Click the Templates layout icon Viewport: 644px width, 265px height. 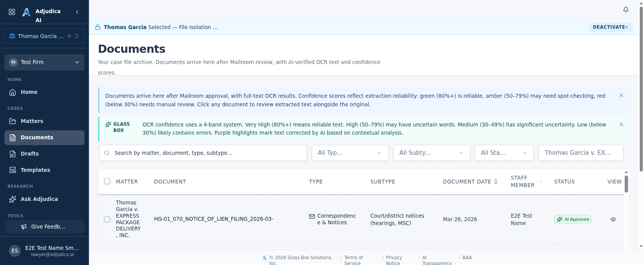(x=12, y=170)
